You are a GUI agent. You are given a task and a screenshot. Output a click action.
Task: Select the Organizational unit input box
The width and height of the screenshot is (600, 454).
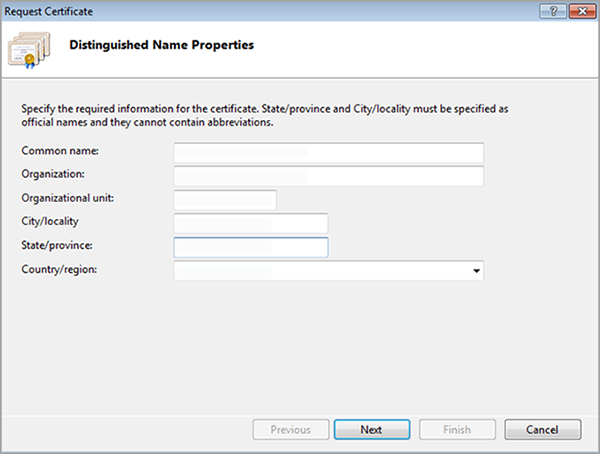click(224, 200)
